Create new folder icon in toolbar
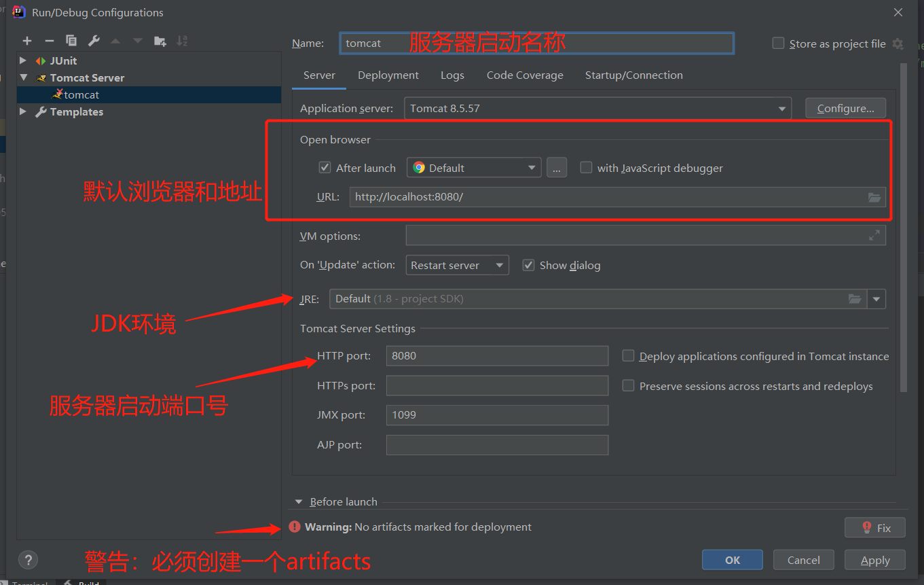 click(x=160, y=41)
